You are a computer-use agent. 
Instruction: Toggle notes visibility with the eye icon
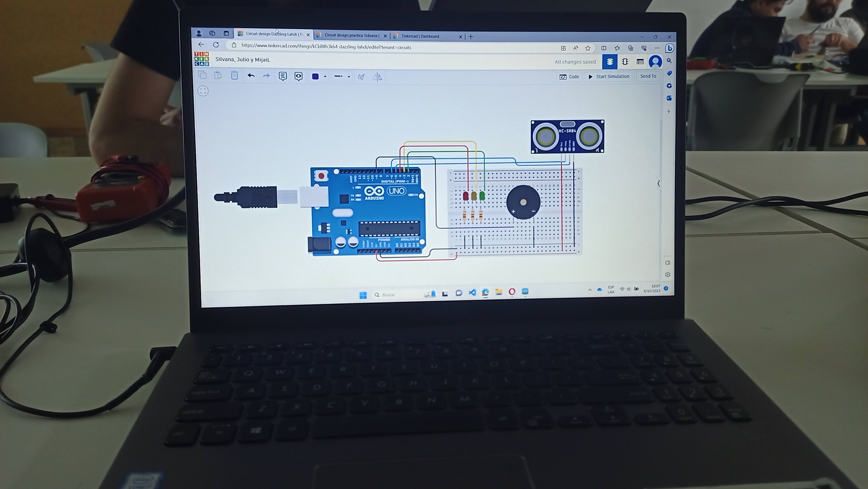tap(299, 76)
